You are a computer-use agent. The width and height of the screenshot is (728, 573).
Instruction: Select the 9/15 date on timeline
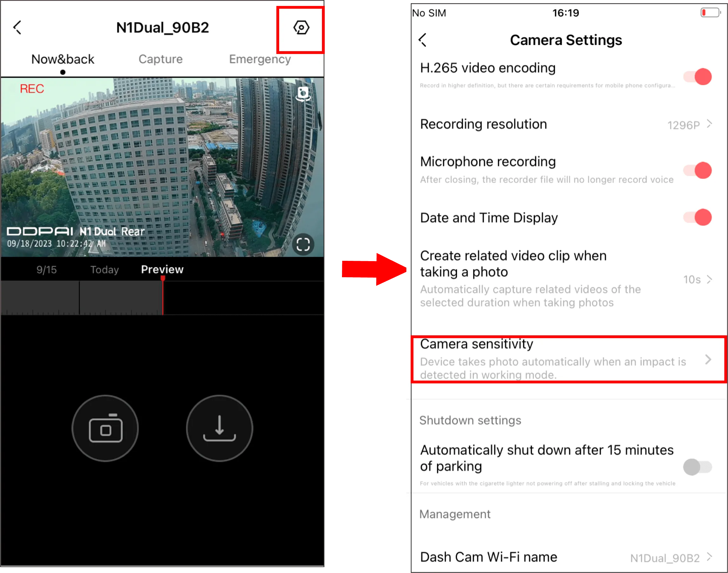click(47, 270)
